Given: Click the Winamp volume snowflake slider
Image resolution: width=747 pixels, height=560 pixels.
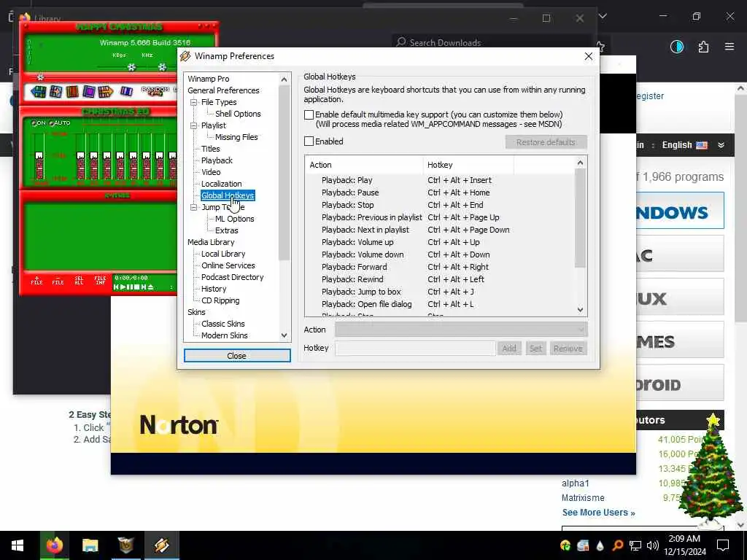Looking at the screenshot, I should pyautogui.click(x=131, y=66).
